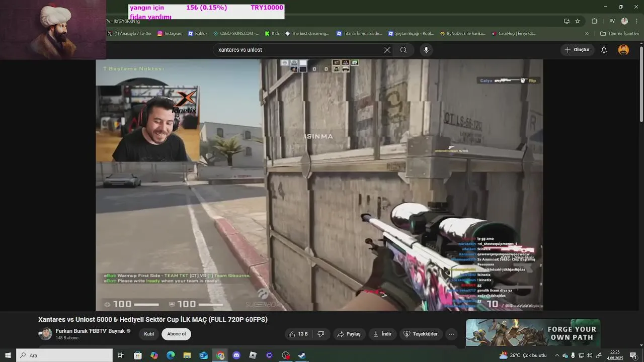Like the video showing 13 B

(x=298, y=334)
